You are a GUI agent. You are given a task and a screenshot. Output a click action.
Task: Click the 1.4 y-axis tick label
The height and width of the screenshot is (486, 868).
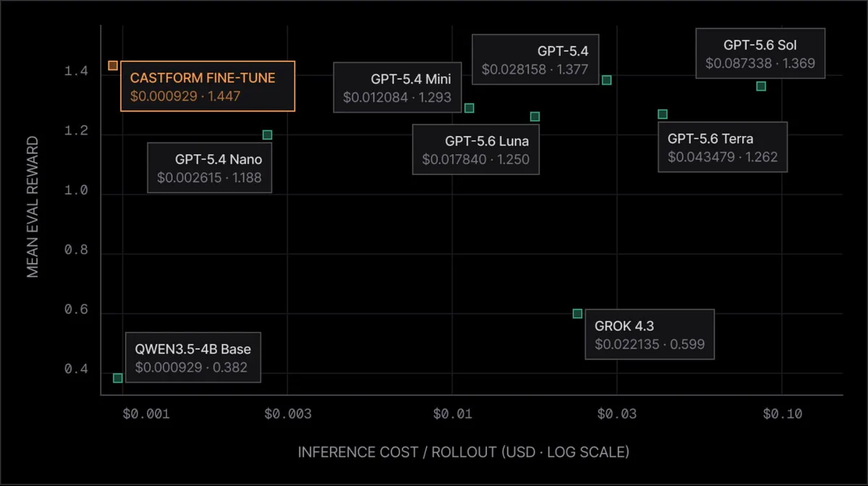point(76,72)
